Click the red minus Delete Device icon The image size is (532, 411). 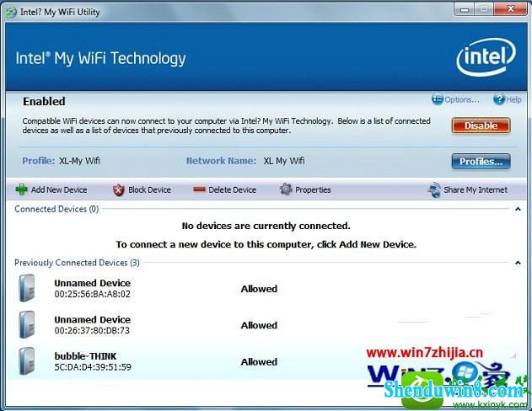pyautogui.click(x=199, y=189)
